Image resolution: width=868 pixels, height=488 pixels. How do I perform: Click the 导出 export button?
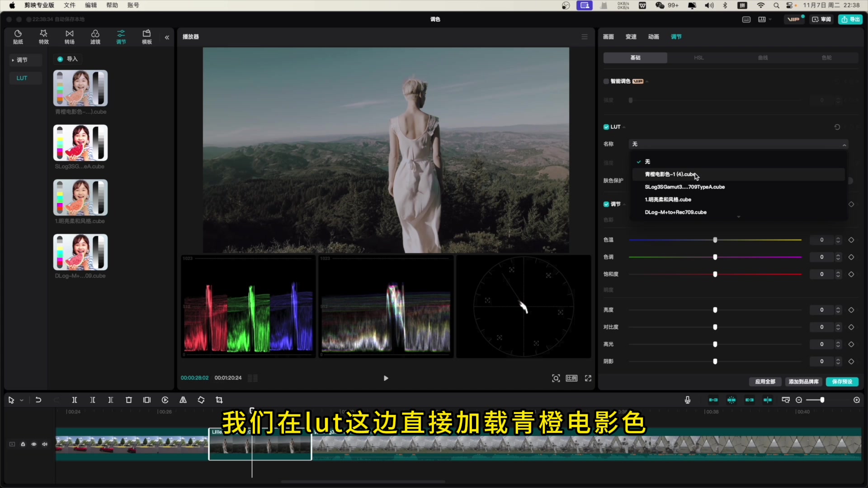850,19
